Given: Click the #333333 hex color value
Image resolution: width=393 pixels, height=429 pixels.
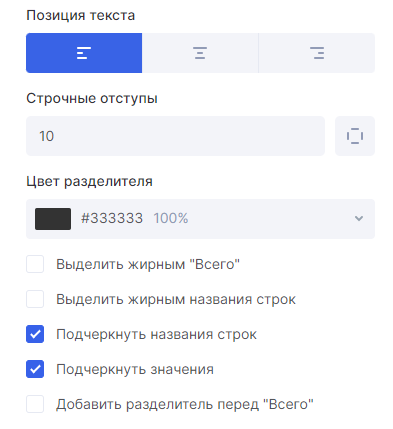Looking at the screenshot, I should pyautogui.click(x=112, y=219).
